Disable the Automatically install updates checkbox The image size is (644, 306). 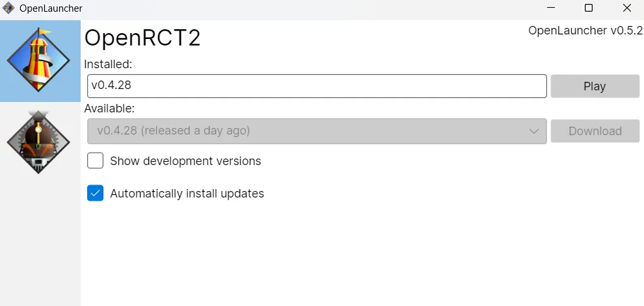click(x=96, y=193)
